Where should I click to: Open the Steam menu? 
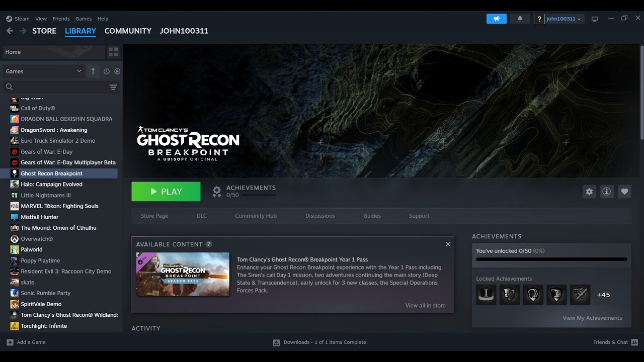[x=22, y=19]
